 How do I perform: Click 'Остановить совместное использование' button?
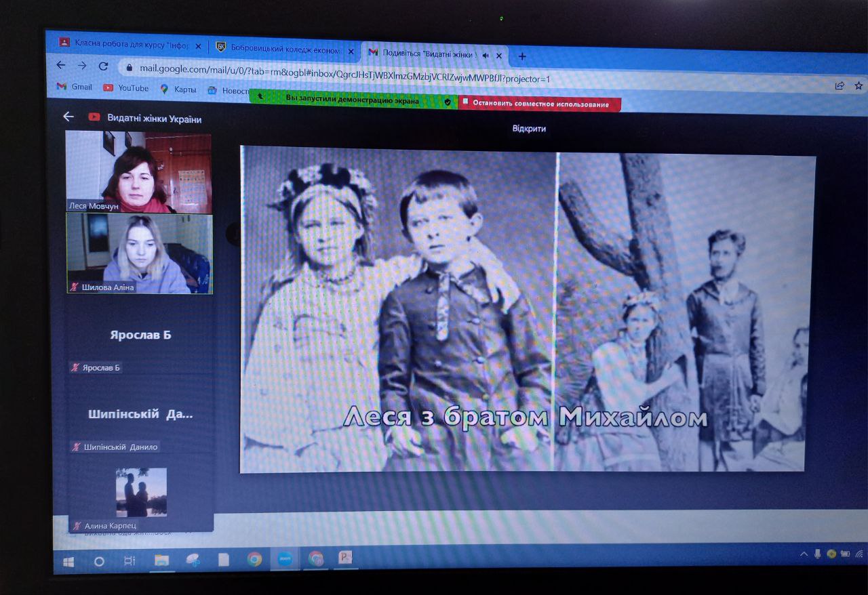pyautogui.click(x=540, y=104)
